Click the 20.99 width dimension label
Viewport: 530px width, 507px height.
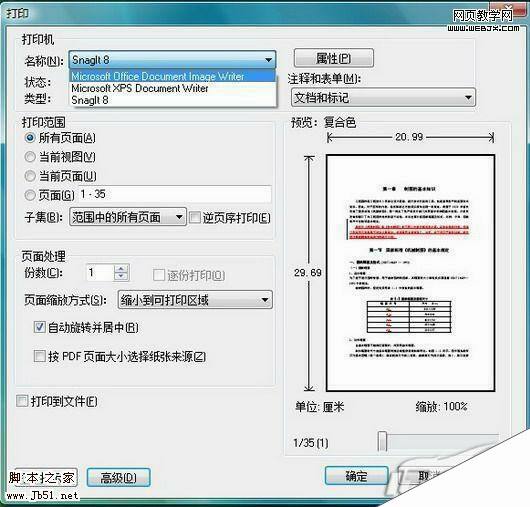pyautogui.click(x=409, y=137)
